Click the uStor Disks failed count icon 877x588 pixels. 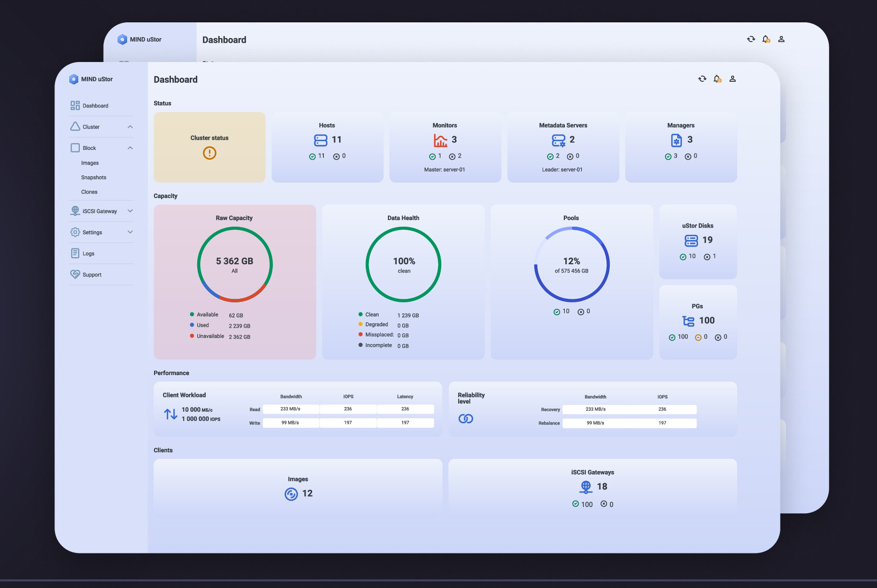pos(707,257)
